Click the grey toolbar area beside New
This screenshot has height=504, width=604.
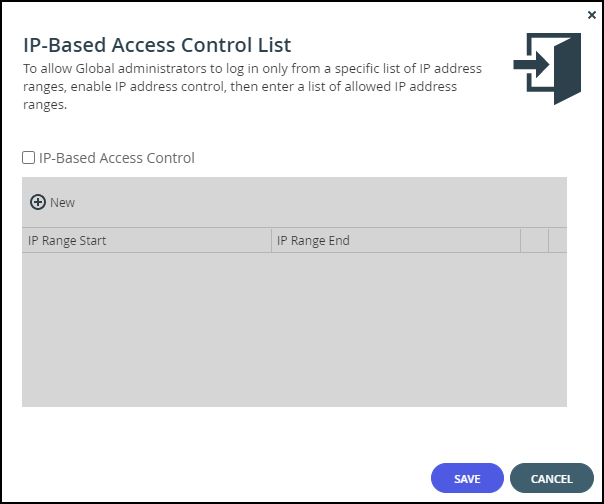(x=320, y=202)
